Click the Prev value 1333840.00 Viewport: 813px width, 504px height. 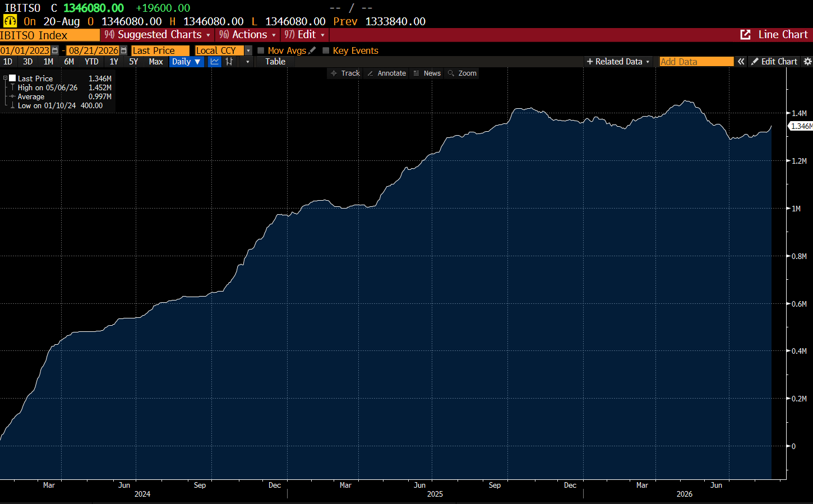coord(395,21)
